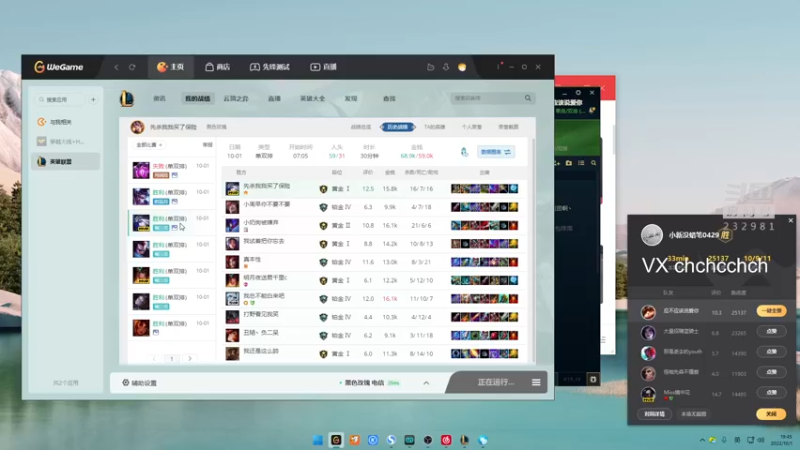
Task: Go to previous page of match list
Action: [x=154, y=359]
